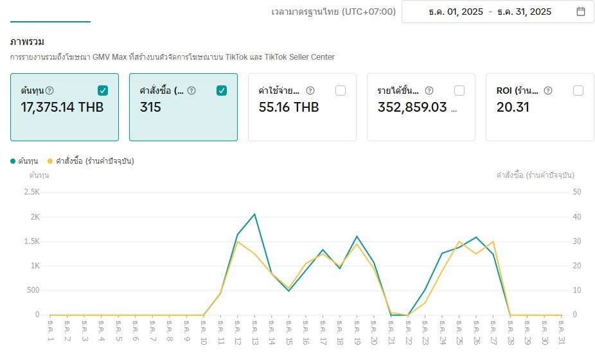Screen dimensions: 595x364
Task: Toggle ต้นทุน series via legend label
Action: [30, 160]
